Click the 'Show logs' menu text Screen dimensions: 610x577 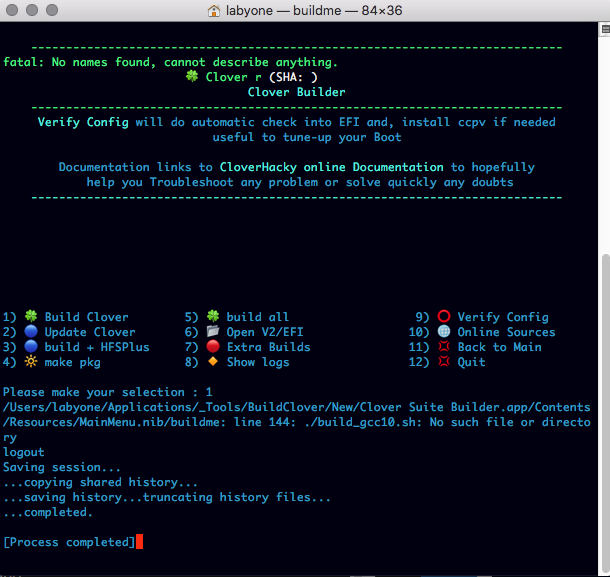(x=258, y=363)
